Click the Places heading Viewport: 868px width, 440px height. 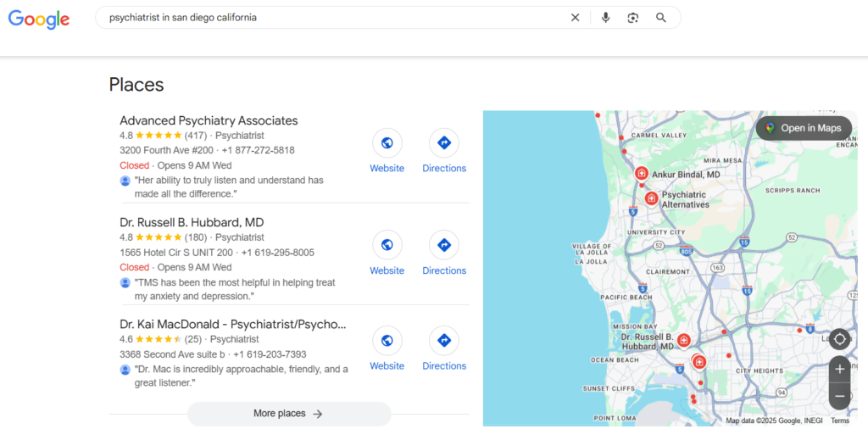[136, 85]
